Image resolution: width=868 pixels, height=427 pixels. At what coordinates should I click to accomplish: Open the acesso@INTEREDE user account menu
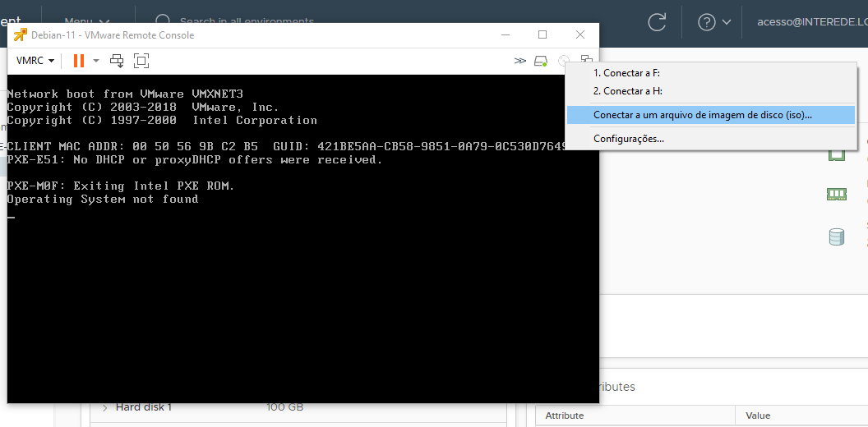tap(811, 22)
